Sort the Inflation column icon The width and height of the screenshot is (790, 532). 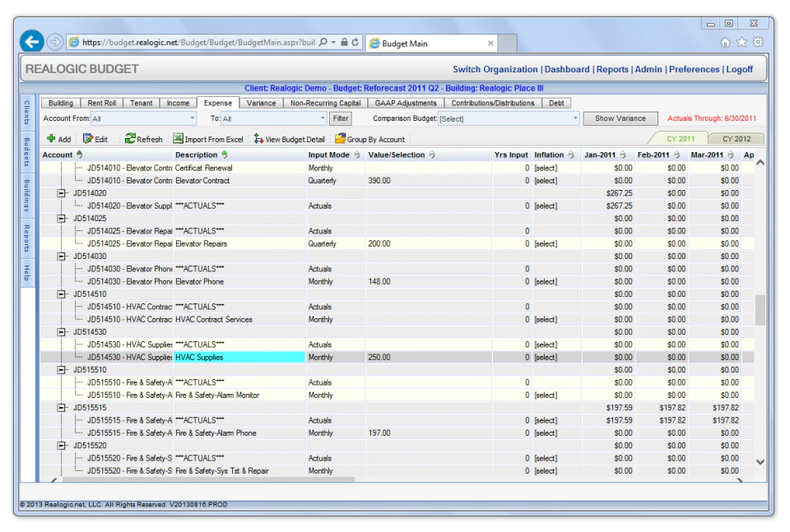coord(571,155)
